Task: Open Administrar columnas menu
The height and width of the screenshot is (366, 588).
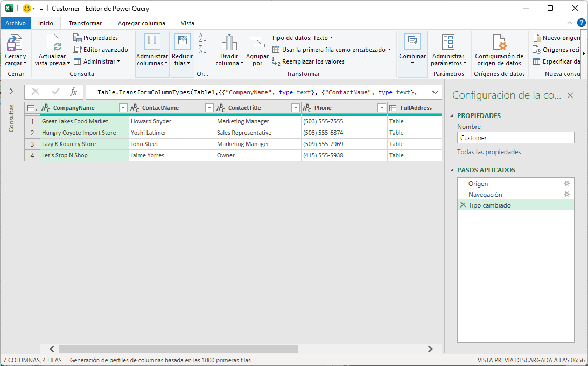Action: pyautogui.click(x=152, y=54)
